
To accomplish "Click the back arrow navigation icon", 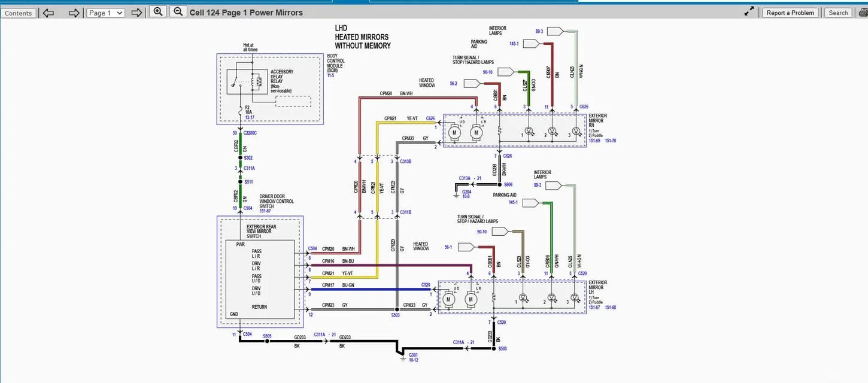I will (x=48, y=13).
